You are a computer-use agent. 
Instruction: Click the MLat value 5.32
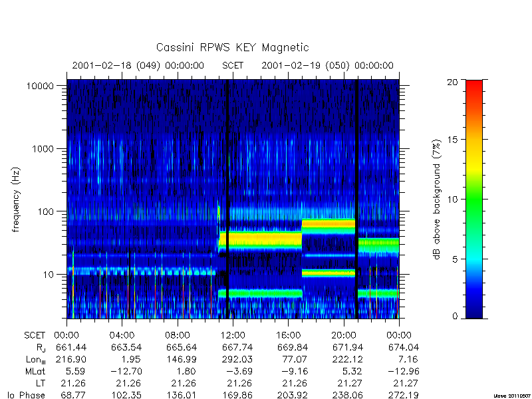pyautogui.click(x=352, y=372)
